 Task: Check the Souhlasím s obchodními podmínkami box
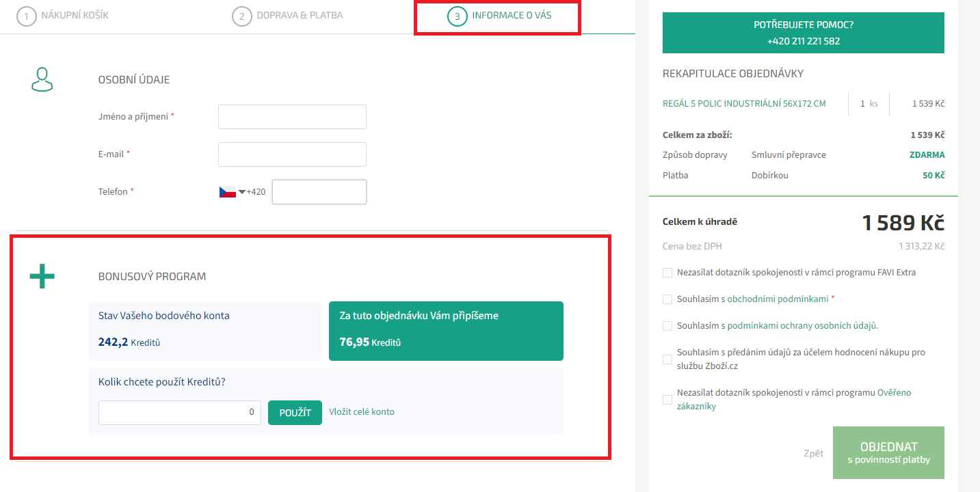pyautogui.click(x=667, y=299)
